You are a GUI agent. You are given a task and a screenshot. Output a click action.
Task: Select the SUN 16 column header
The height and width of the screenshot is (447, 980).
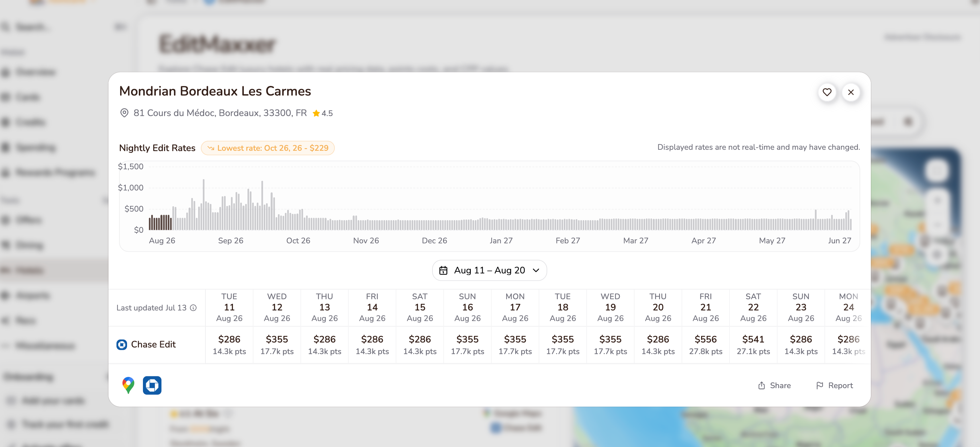tap(468, 307)
